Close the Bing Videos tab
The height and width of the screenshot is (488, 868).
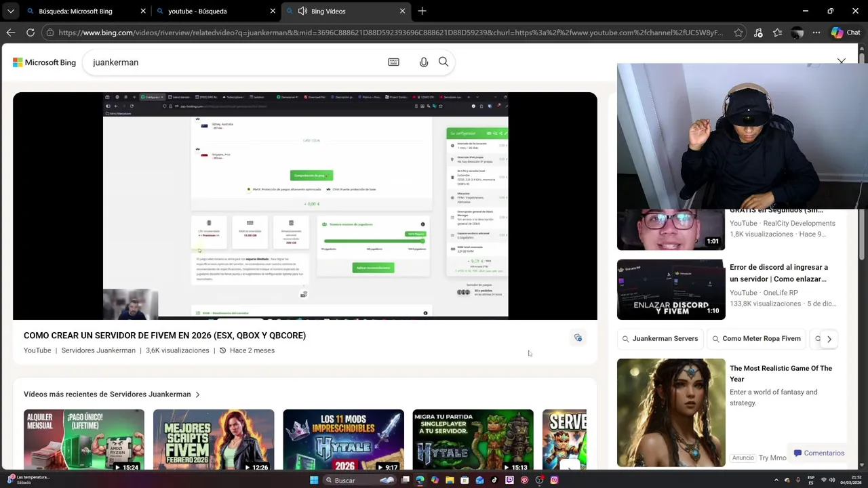pos(402,11)
